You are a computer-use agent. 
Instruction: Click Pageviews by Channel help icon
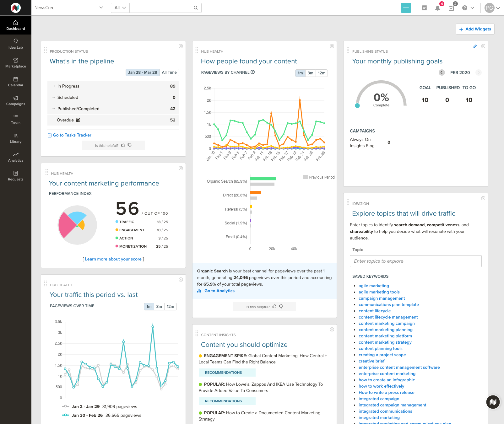point(253,72)
